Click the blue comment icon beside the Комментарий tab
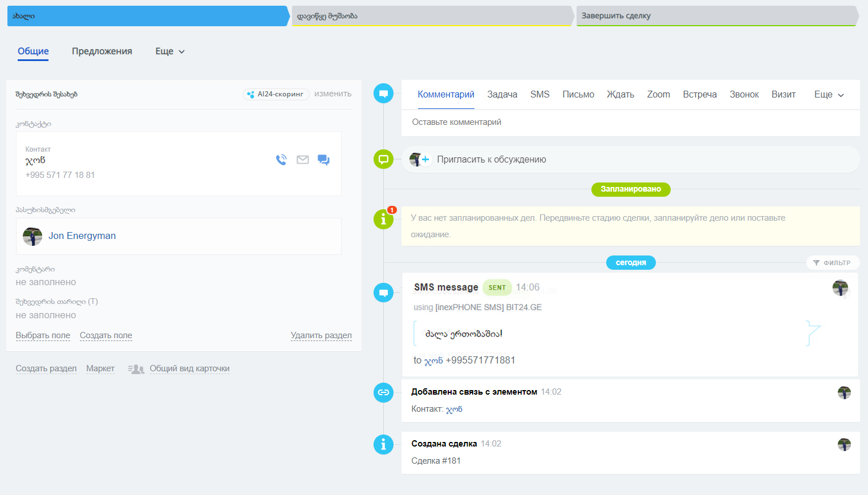Image resolution: width=868 pixels, height=495 pixels. tap(383, 94)
